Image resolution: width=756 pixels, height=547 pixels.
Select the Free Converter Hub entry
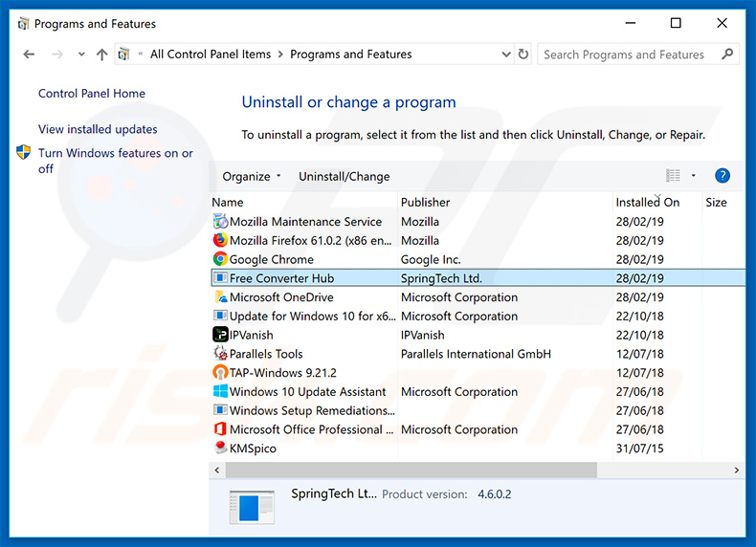(x=478, y=278)
